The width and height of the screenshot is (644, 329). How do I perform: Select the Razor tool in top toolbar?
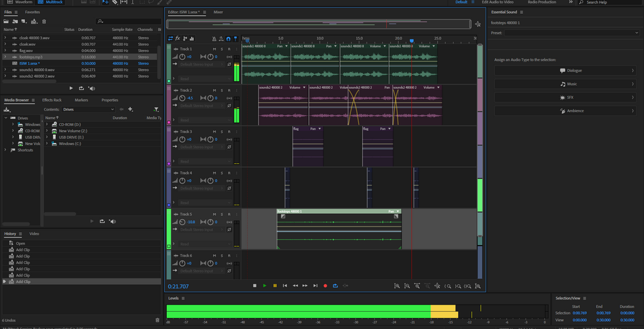coord(114,2)
